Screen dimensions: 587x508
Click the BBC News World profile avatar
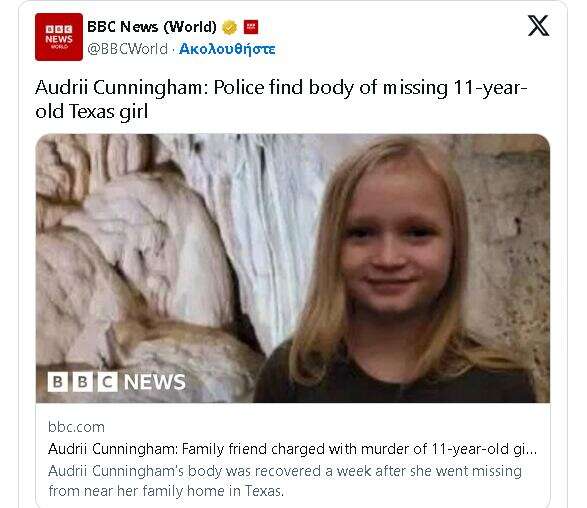[x=59, y=37]
